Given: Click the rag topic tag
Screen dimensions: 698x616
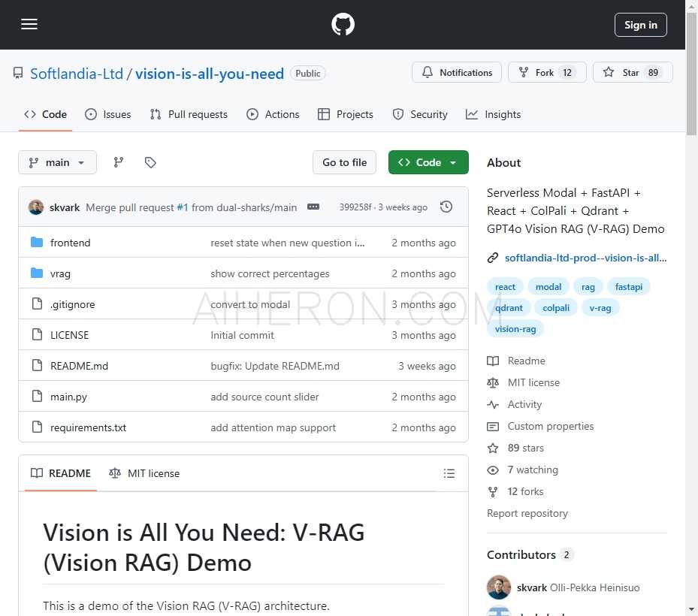Looking at the screenshot, I should [x=588, y=287].
